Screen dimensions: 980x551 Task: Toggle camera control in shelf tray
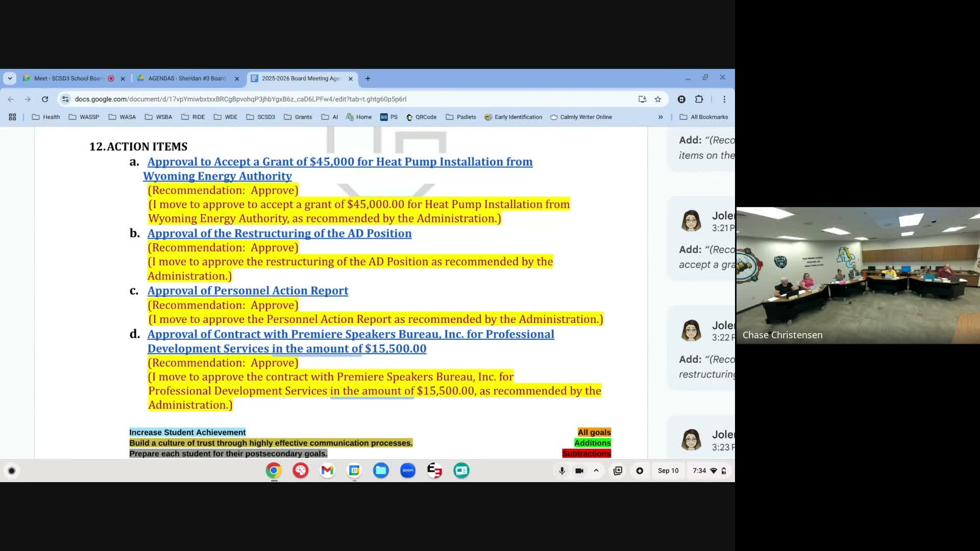(579, 470)
